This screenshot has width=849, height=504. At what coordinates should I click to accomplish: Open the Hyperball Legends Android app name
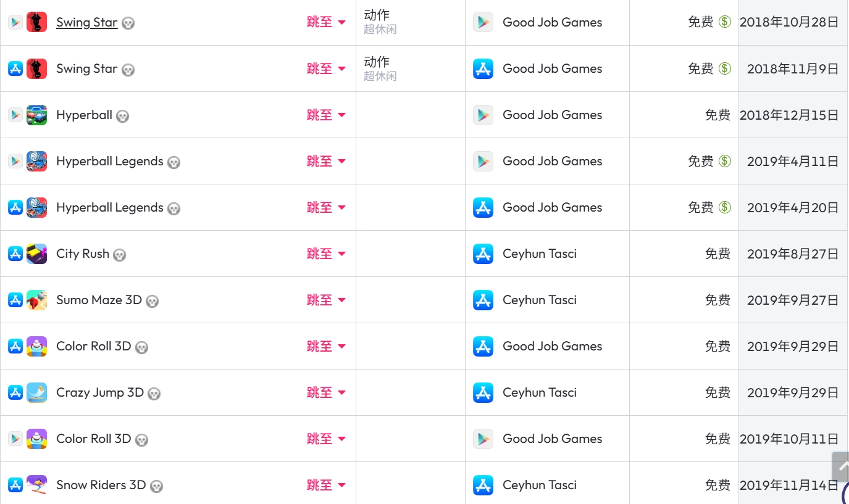point(109,161)
